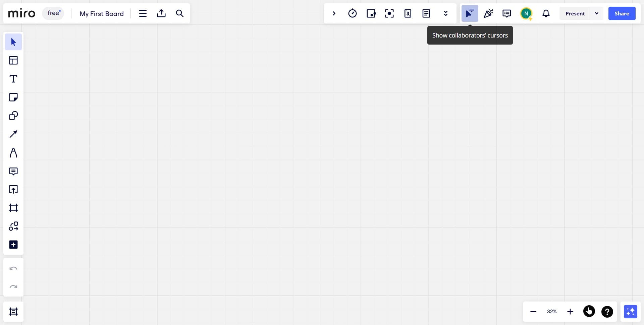644x325 pixels.
Task: Select the Frame tool
Action: (13, 208)
